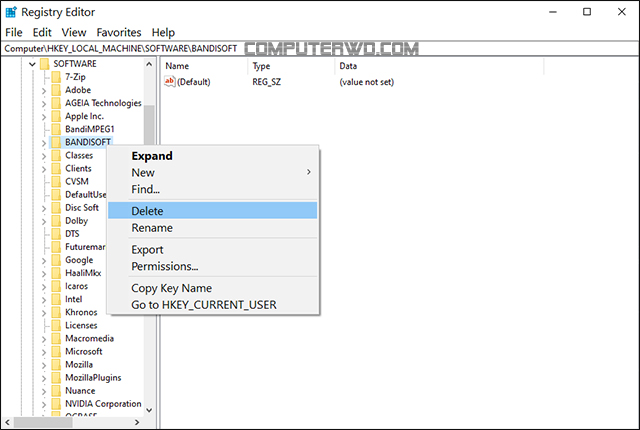The width and height of the screenshot is (640, 430).
Task: Expand the Adobe key chevron
Action: point(44,91)
